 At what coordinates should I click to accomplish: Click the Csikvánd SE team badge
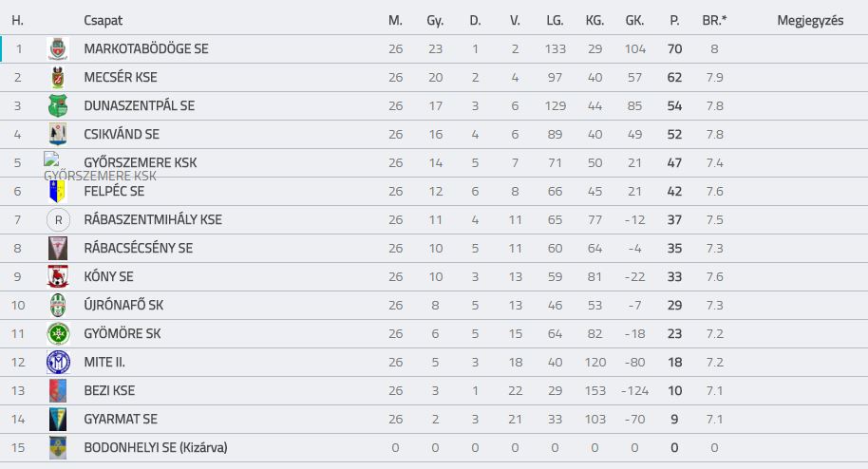(x=58, y=134)
